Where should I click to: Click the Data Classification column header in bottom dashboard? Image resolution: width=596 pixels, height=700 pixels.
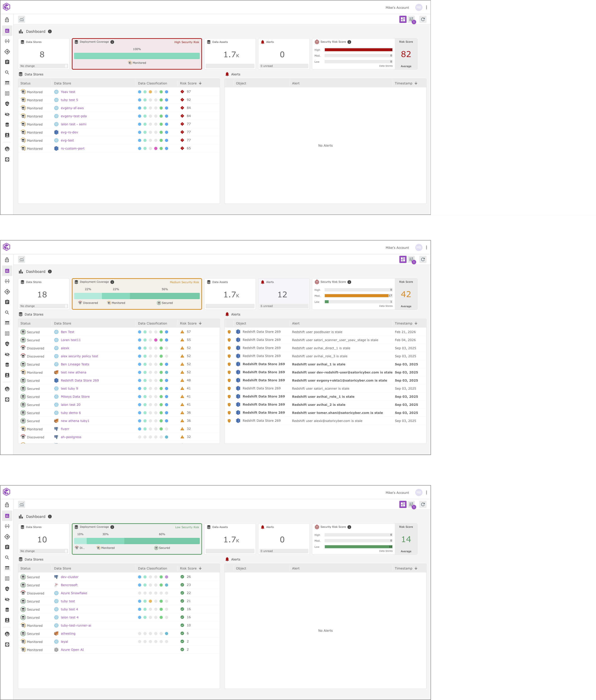pos(152,568)
